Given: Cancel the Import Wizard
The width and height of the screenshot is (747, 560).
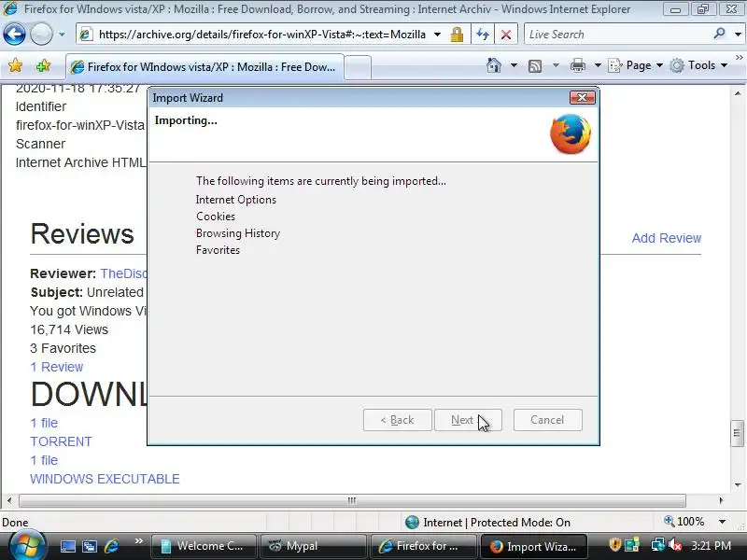Looking at the screenshot, I should coord(547,420).
